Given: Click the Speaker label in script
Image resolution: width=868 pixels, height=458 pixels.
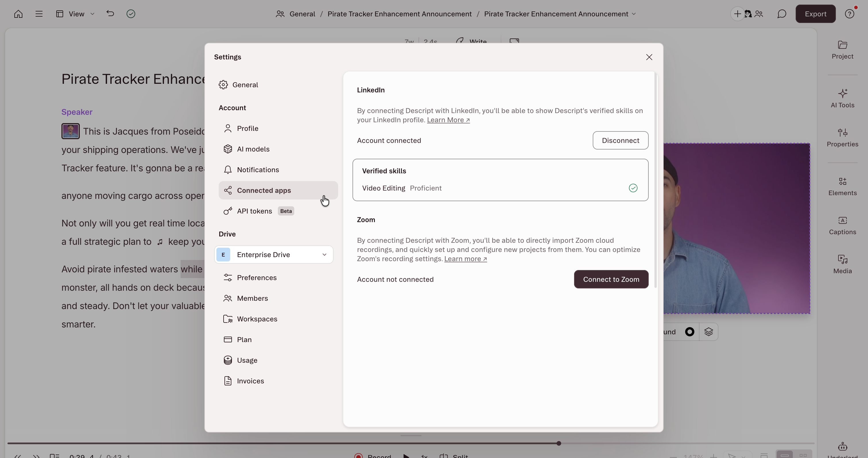Looking at the screenshot, I should coord(77,112).
